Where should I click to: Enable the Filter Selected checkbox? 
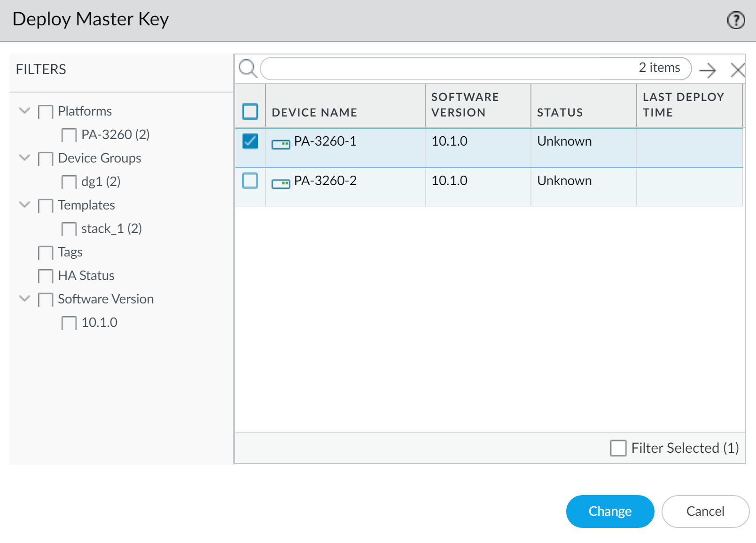point(618,448)
